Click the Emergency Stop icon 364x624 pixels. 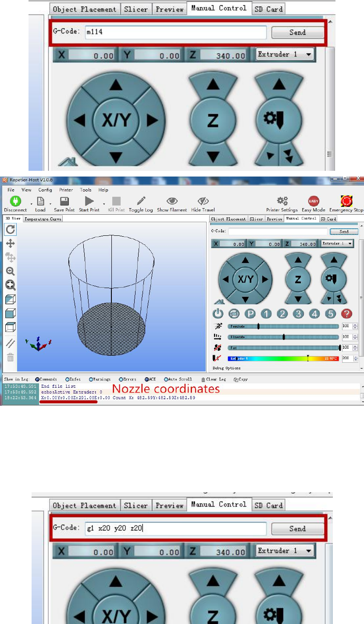(346, 201)
